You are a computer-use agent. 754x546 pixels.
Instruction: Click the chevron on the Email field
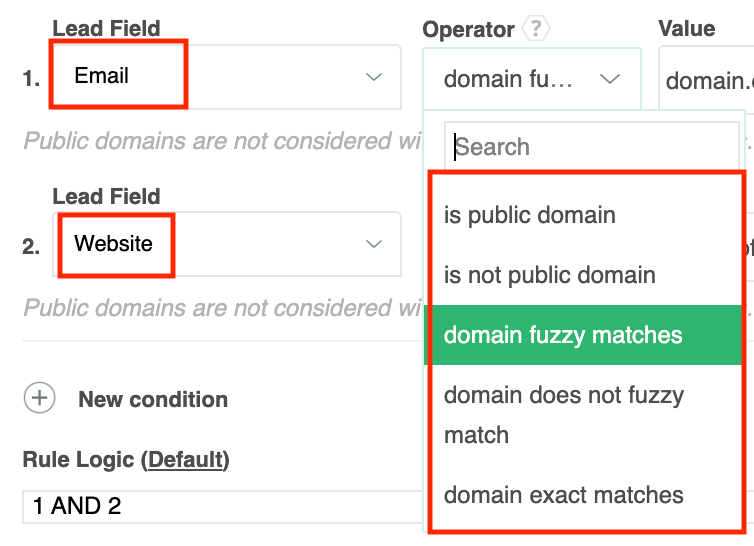coord(373,77)
